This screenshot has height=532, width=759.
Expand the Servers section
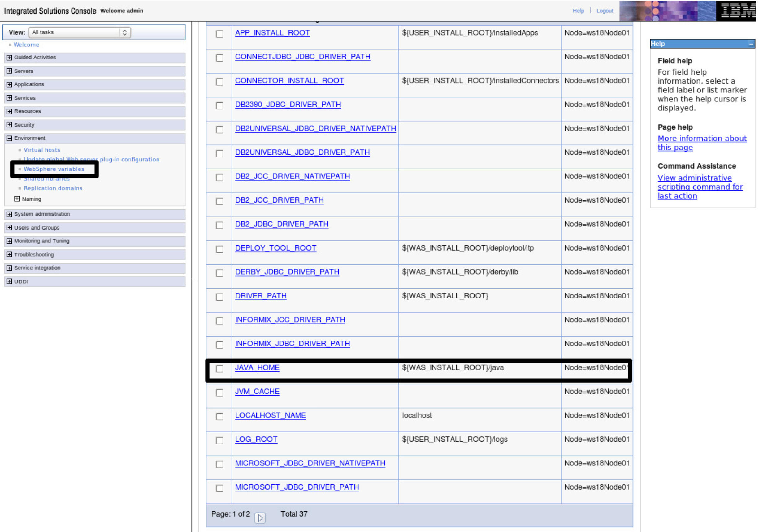point(9,71)
